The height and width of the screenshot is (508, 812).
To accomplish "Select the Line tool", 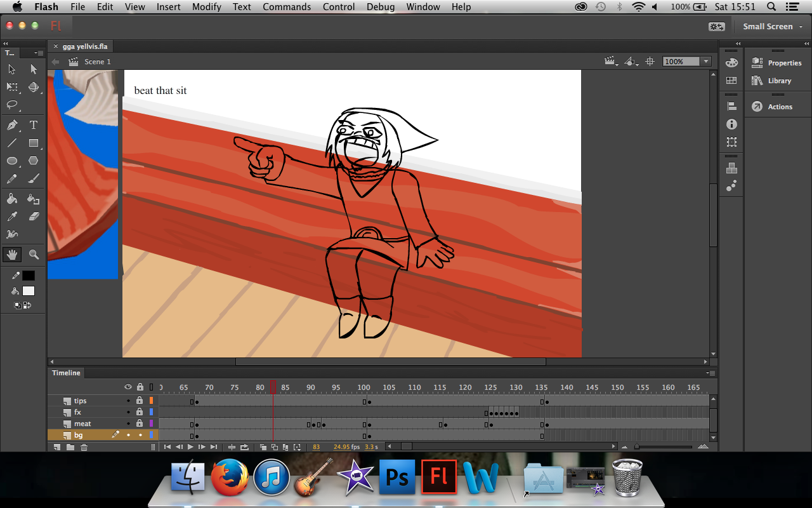I will pyautogui.click(x=12, y=143).
